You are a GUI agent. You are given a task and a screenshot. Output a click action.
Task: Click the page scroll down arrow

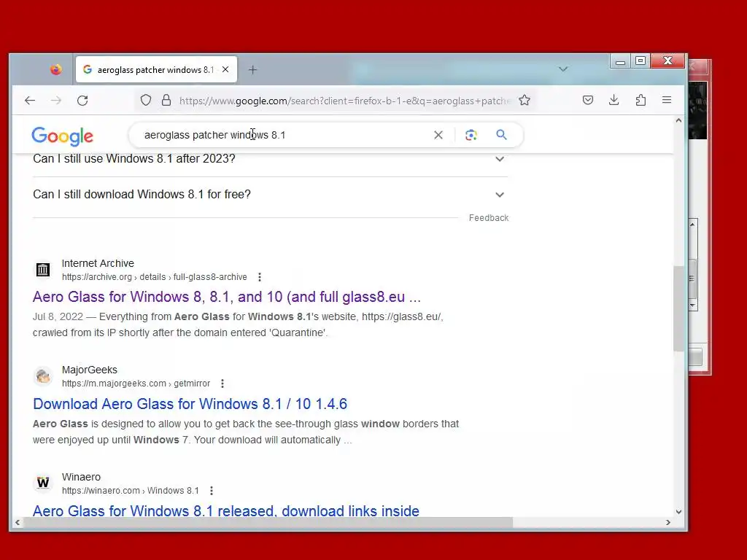678,512
